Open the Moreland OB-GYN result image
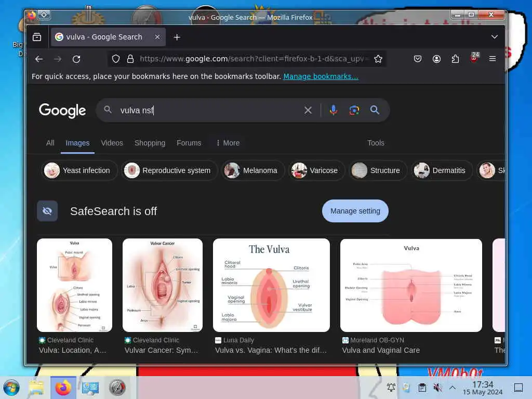 coord(411,285)
